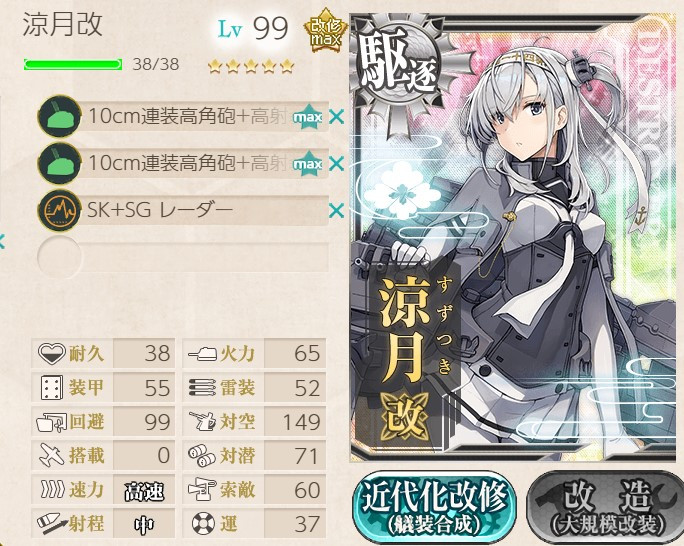Screen dimensions: 684x546
Task: Click the 対潜 depth charge icon
Action: click(x=202, y=455)
